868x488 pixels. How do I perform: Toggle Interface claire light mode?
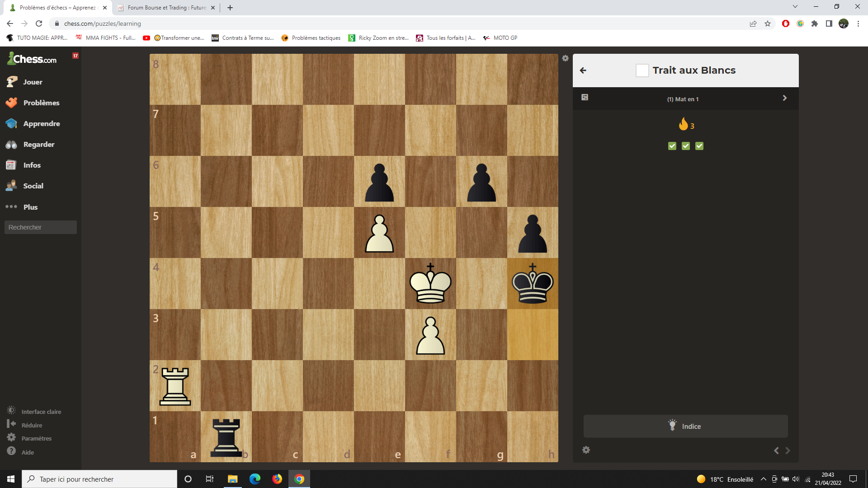pyautogui.click(x=41, y=412)
